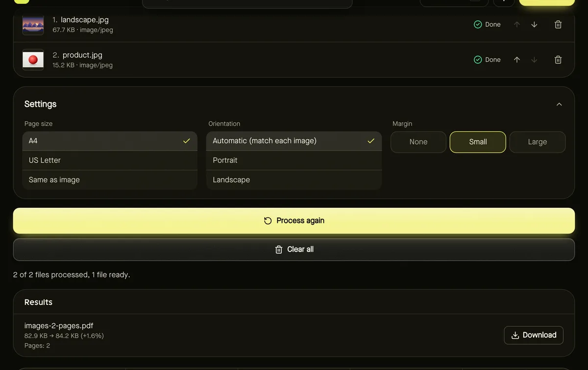This screenshot has width=588, height=370.
Task: Click the Margin label
Action: click(402, 124)
